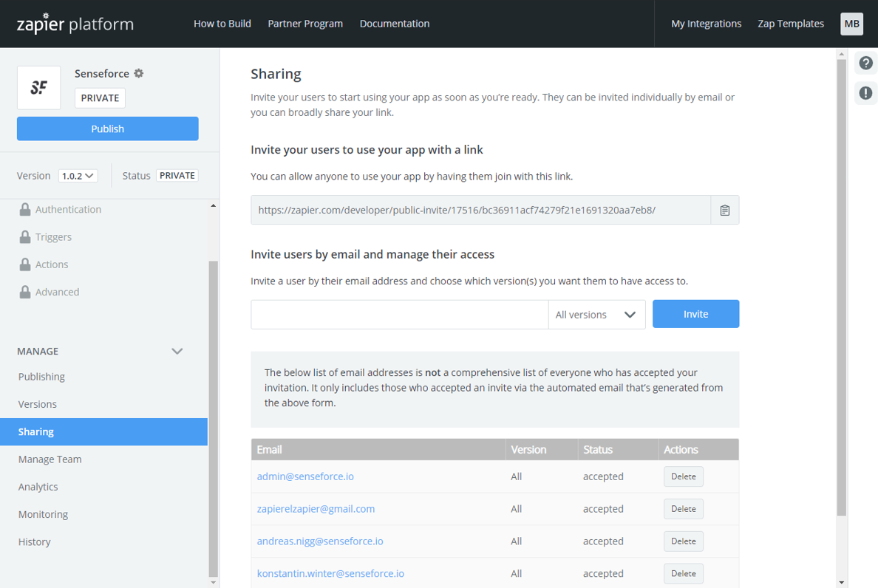Copy the public invite link to clipboard

724,211
